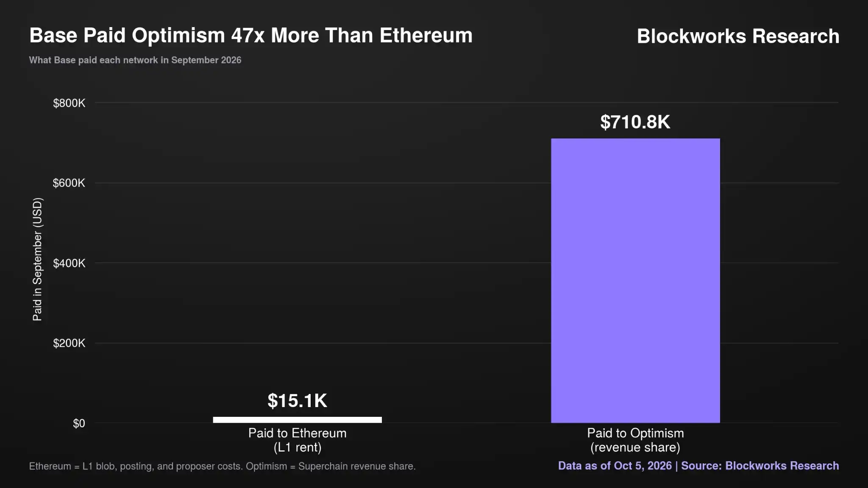Select the $710.8K value label

click(635, 122)
